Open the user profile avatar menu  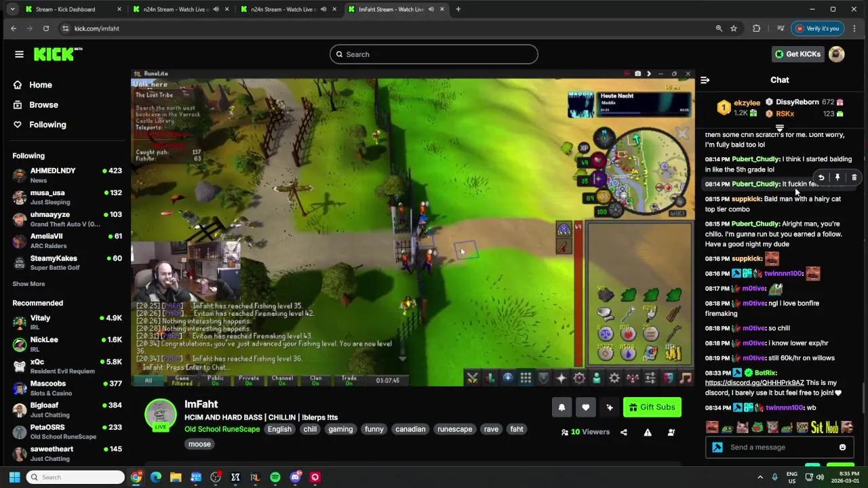pos(837,54)
